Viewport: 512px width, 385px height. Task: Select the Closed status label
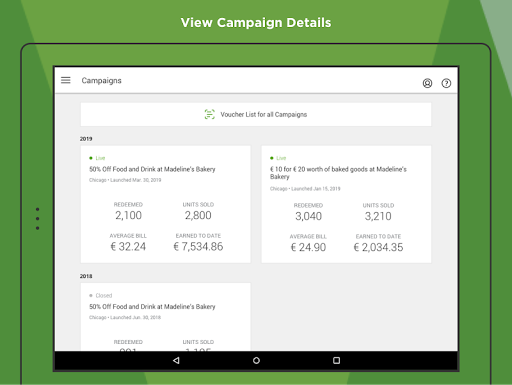[x=104, y=295]
